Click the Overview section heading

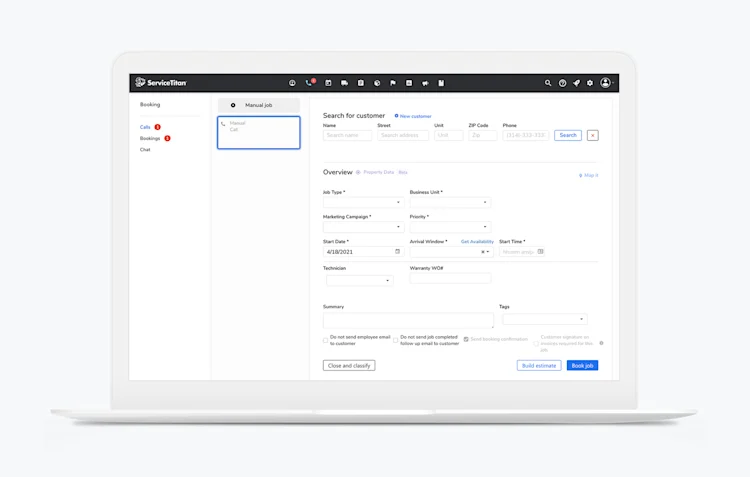click(338, 172)
